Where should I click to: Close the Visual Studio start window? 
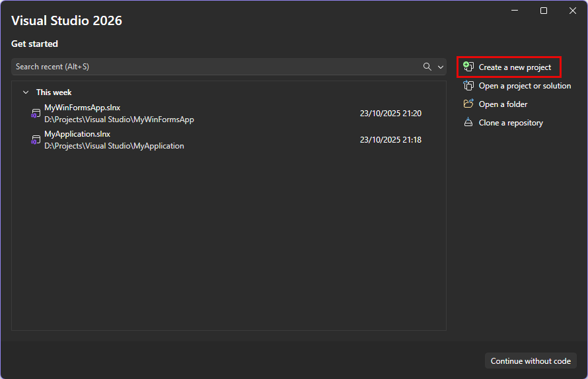pos(573,11)
